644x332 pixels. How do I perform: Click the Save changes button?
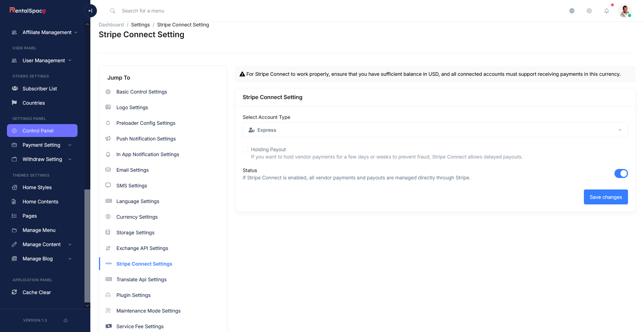pos(606,197)
